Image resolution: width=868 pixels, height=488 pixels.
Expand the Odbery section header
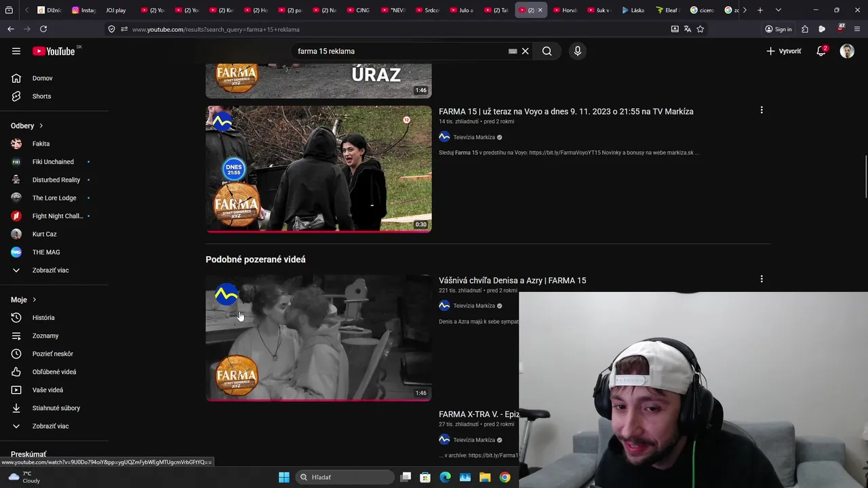point(27,125)
